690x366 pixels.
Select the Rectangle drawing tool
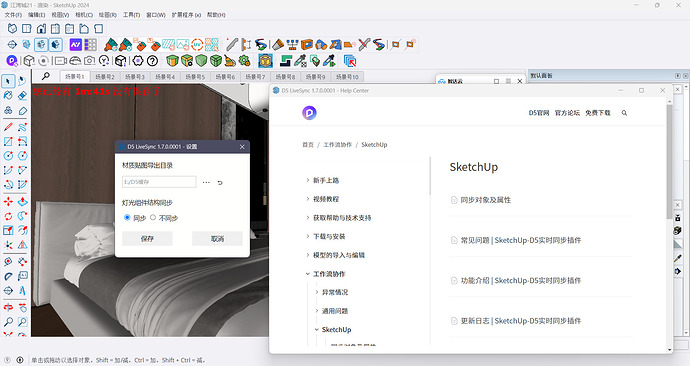click(x=8, y=142)
